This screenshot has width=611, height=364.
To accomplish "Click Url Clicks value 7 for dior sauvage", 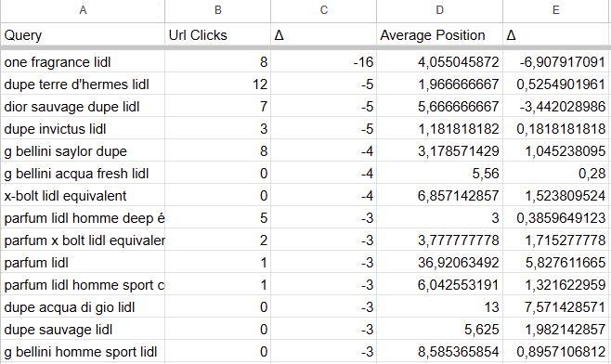I will (x=218, y=107).
